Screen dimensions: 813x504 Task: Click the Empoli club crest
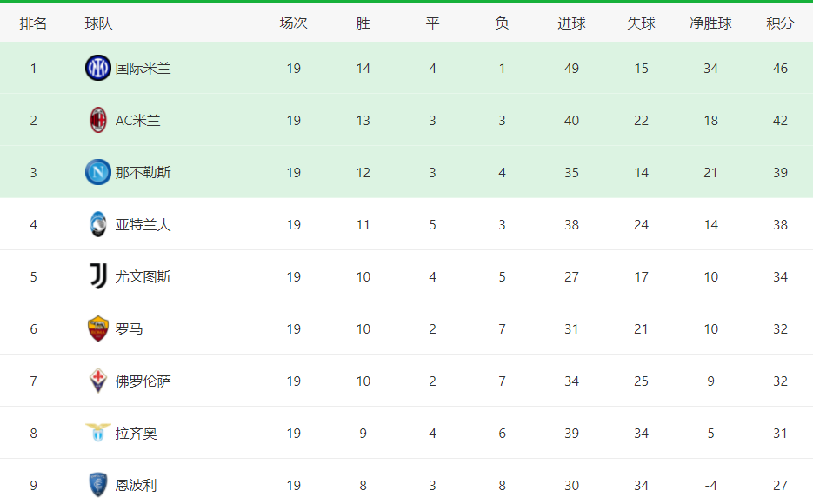(x=98, y=485)
